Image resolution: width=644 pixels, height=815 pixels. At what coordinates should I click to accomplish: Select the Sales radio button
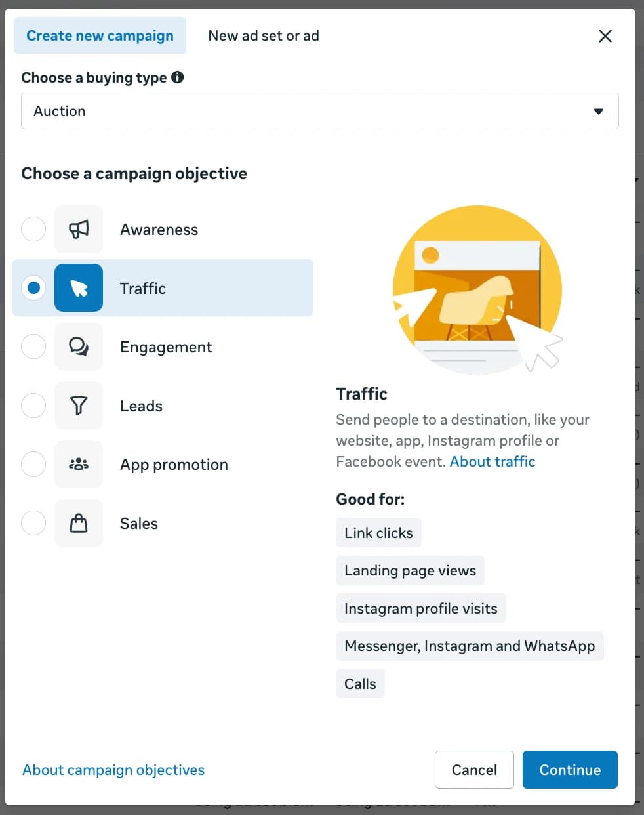33,523
